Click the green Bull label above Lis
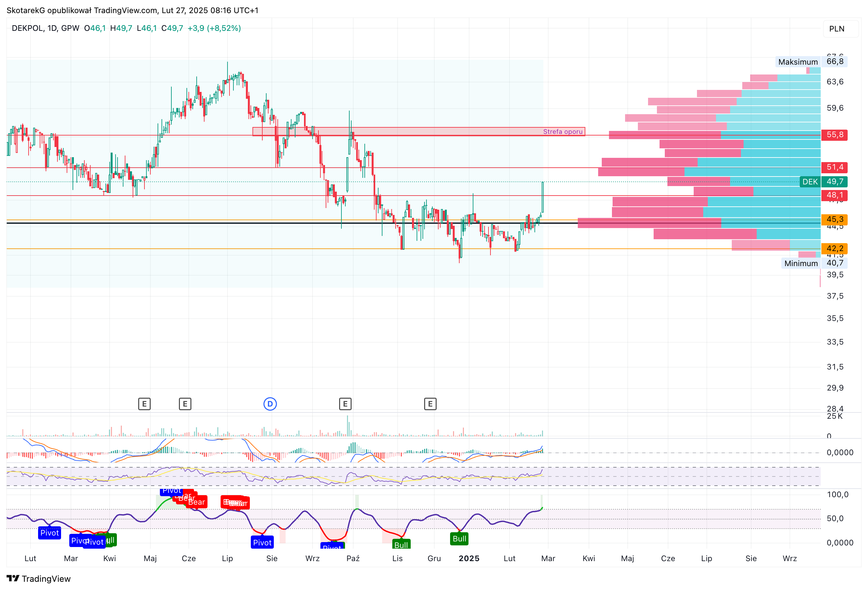 tap(401, 544)
